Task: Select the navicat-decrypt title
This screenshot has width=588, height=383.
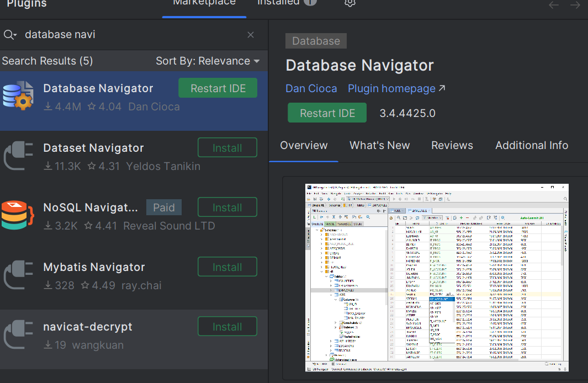Action: (88, 327)
